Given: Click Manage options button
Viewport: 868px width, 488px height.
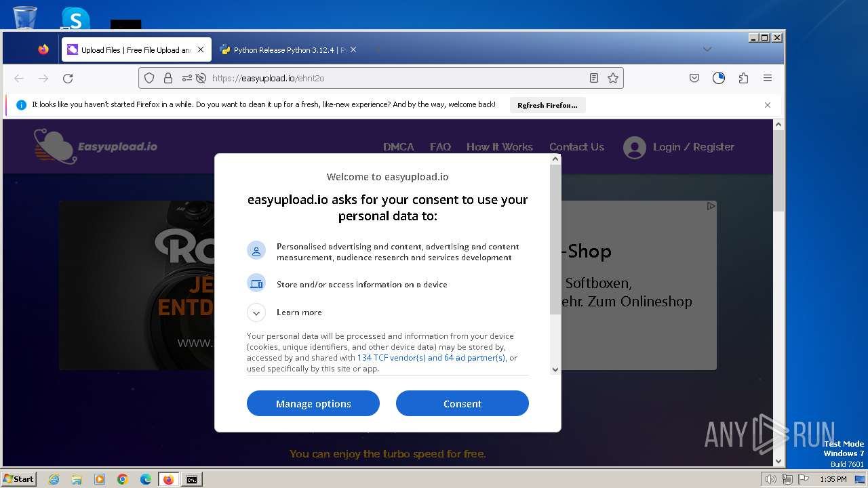Looking at the screenshot, I should click(x=313, y=403).
